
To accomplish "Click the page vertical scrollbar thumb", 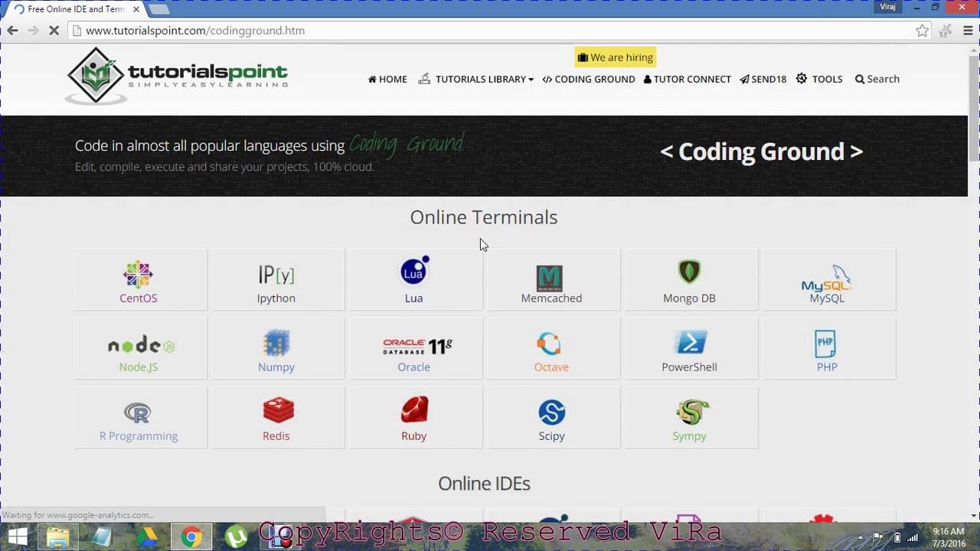I will (x=973, y=109).
